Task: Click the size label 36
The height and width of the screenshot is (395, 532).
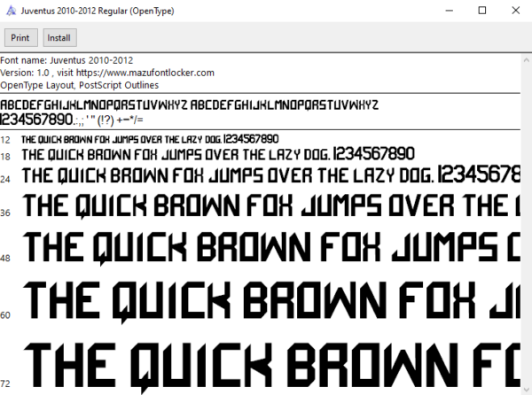Action: pyautogui.click(x=5, y=213)
